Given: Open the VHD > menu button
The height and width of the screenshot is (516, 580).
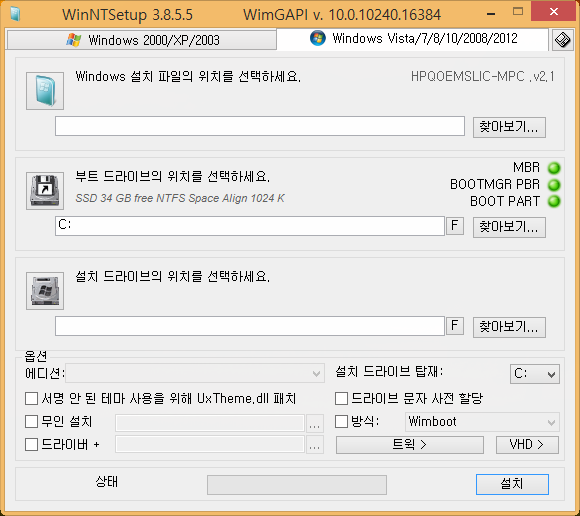Looking at the screenshot, I should (527, 445).
